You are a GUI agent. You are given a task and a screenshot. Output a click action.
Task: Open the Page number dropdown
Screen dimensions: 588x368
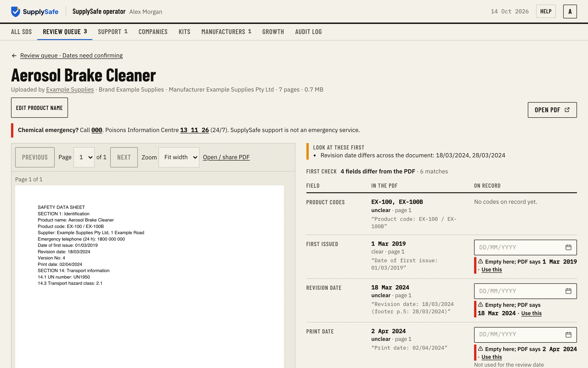coord(84,157)
